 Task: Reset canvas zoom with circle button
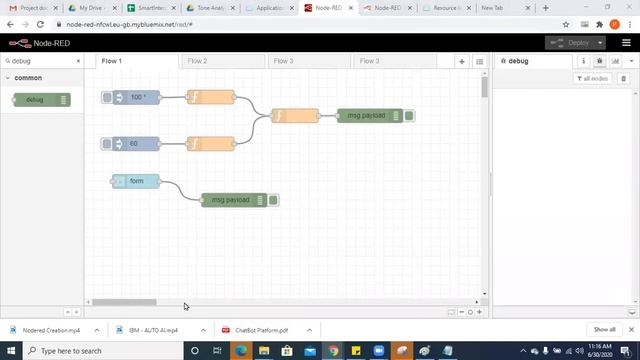tap(470, 312)
